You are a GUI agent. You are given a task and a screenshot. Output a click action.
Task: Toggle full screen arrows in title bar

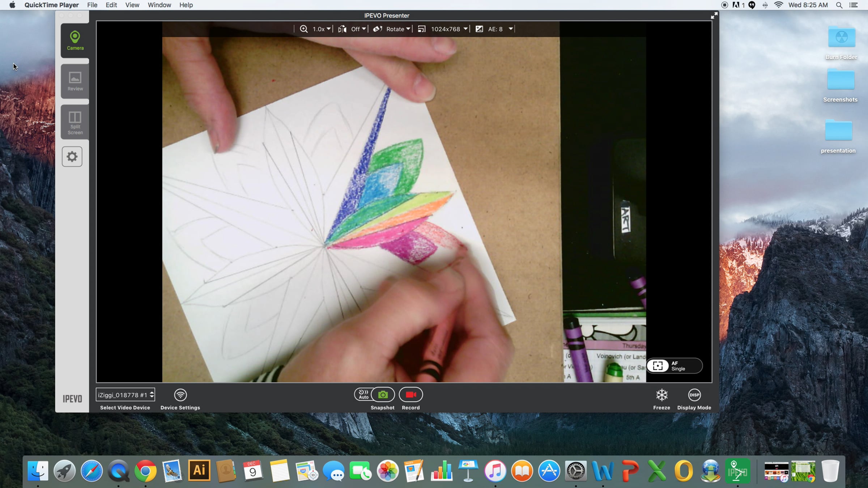[x=714, y=16]
